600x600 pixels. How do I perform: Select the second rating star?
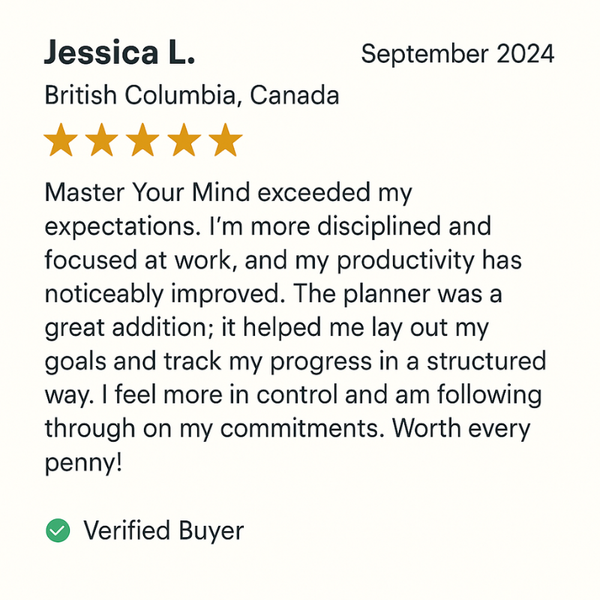102,141
